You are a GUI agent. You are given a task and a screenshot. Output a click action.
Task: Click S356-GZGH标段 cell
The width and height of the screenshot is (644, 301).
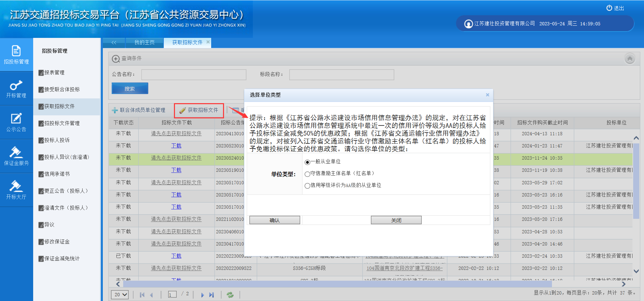pos(309,268)
